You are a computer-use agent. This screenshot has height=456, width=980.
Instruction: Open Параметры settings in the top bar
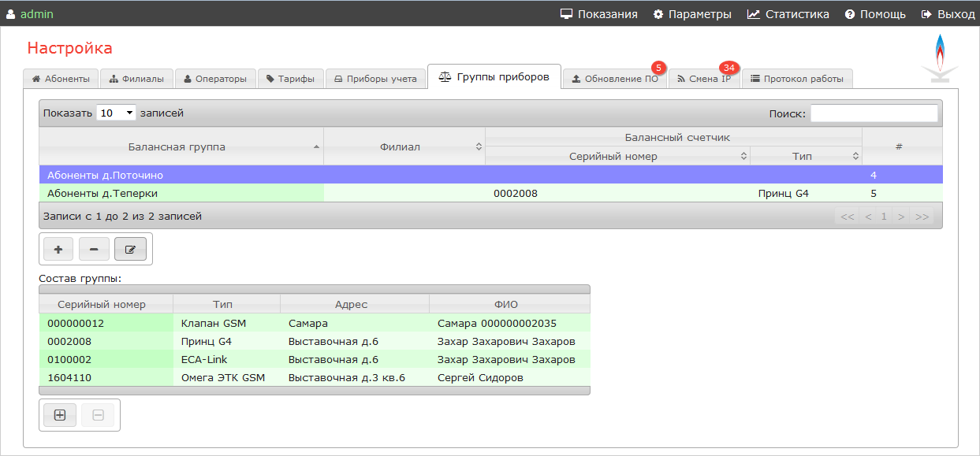[x=692, y=14]
